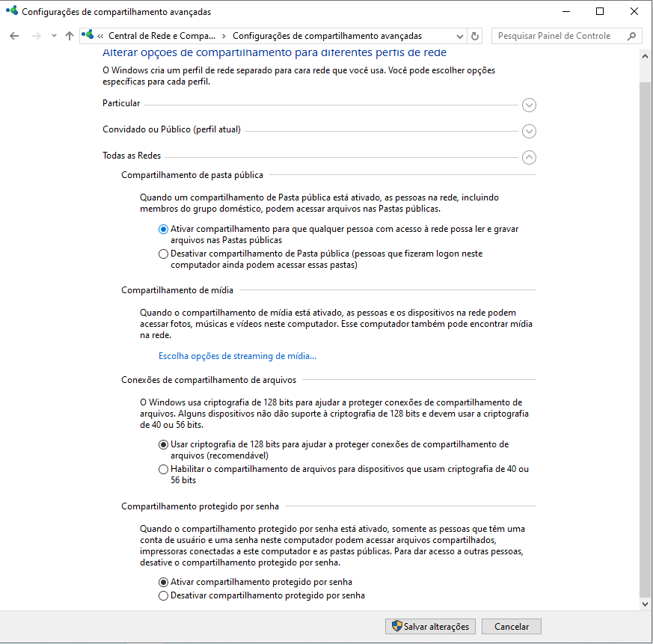Image resolution: width=653 pixels, height=644 pixels.
Task: Select Ativar compartilhamento de pastas públicas
Action: 163,230
